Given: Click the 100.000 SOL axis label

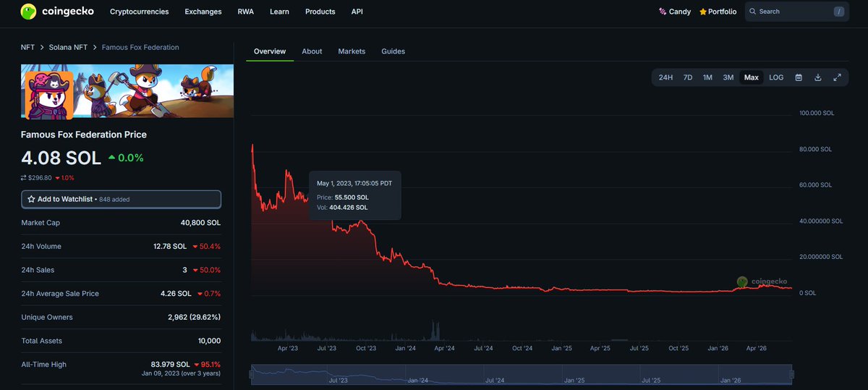Looking at the screenshot, I should (817, 114).
